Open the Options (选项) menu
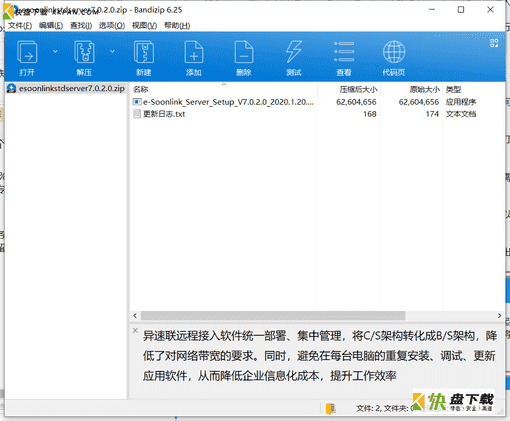This screenshot has height=421, width=510. [x=112, y=26]
